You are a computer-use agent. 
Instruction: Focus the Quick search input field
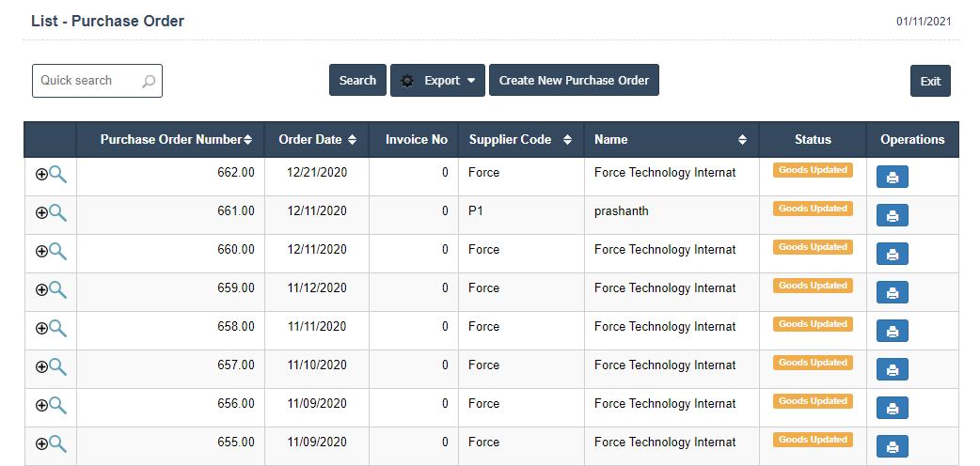[x=87, y=81]
